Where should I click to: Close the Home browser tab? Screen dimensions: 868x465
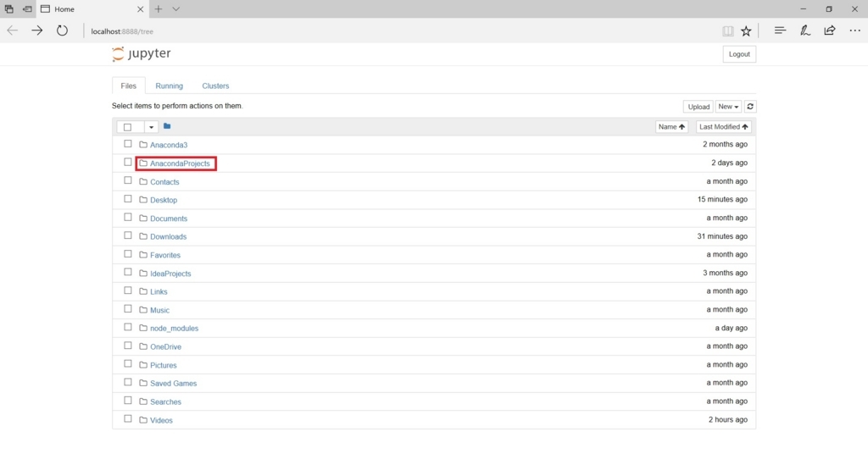click(x=140, y=8)
